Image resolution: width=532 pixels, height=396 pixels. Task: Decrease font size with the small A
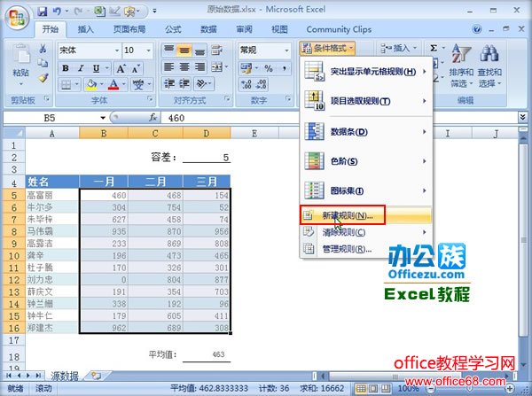click(x=136, y=69)
